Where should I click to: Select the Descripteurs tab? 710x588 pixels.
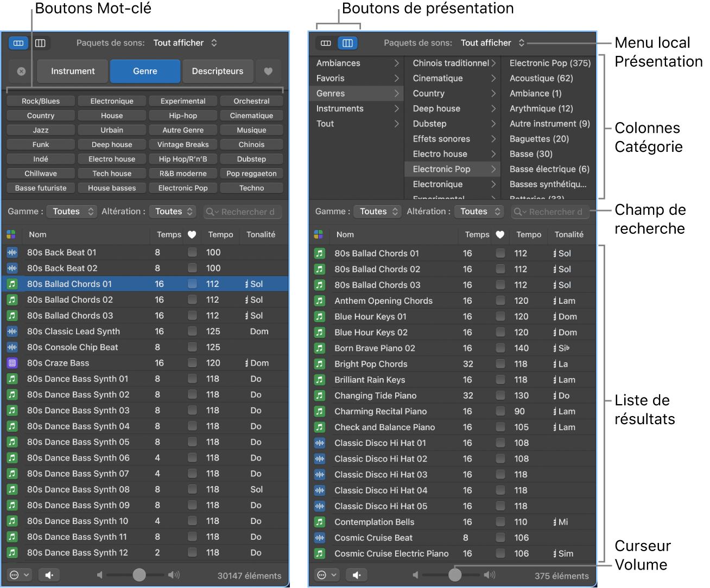(x=217, y=71)
